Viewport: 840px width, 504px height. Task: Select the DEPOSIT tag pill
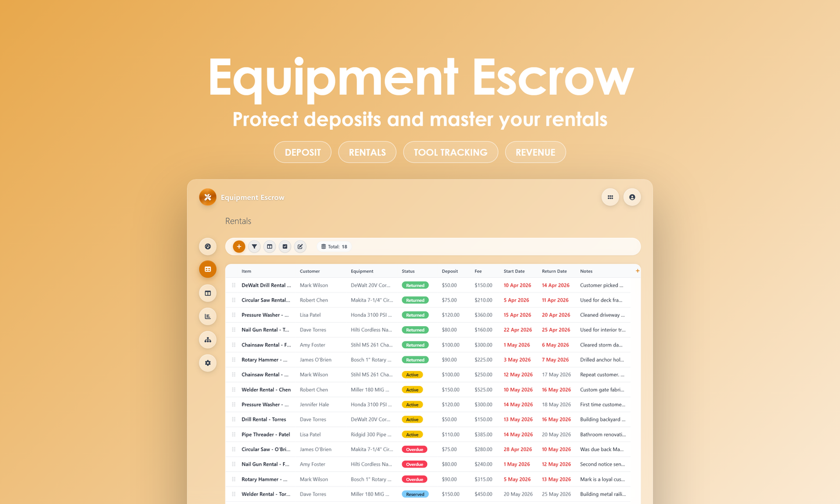click(303, 152)
